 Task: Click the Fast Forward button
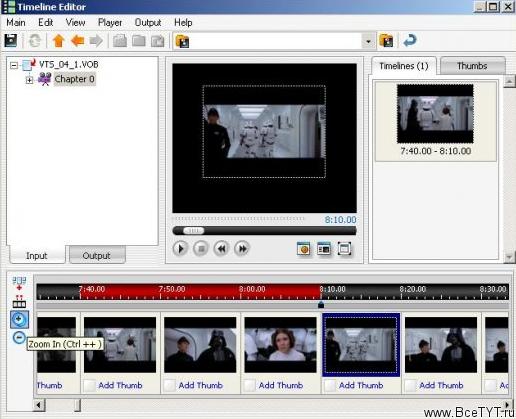[242, 249]
